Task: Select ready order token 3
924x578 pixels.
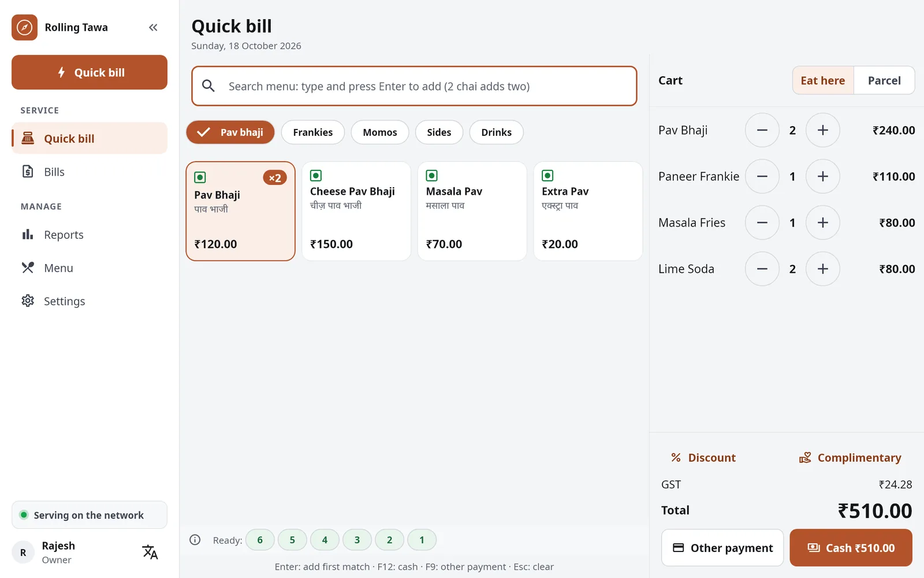Action: [x=357, y=540]
